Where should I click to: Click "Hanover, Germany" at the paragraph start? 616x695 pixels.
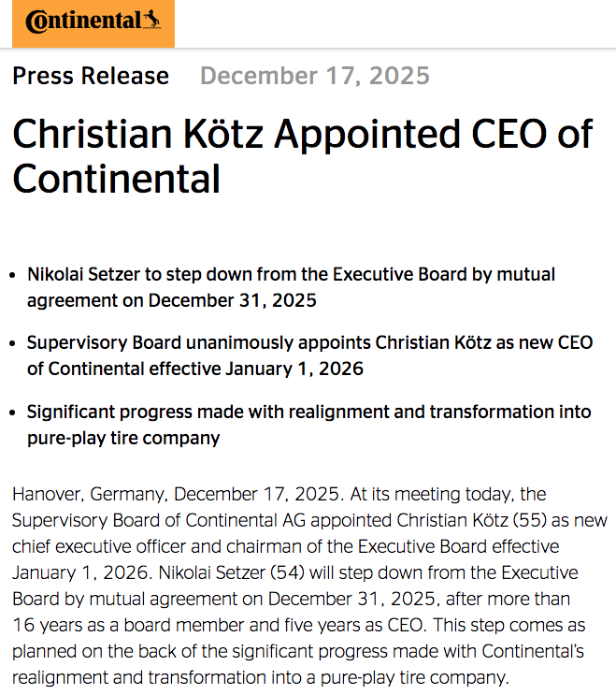click(89, 493)
